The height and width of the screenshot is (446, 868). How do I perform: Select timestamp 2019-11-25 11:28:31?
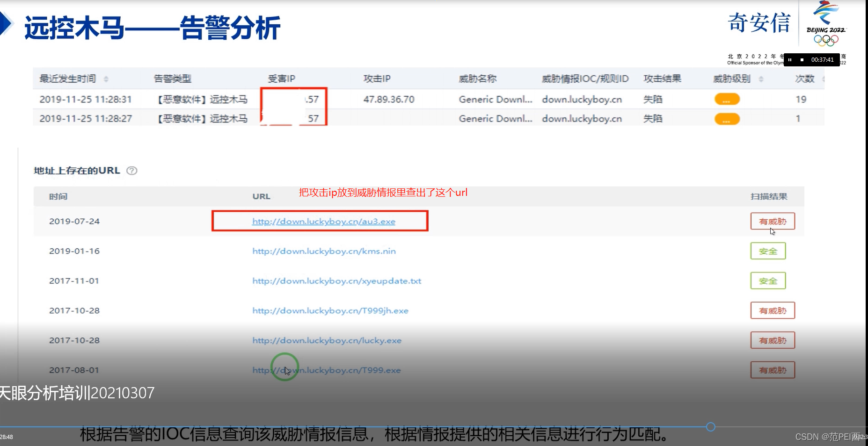(x=86, y=99)
